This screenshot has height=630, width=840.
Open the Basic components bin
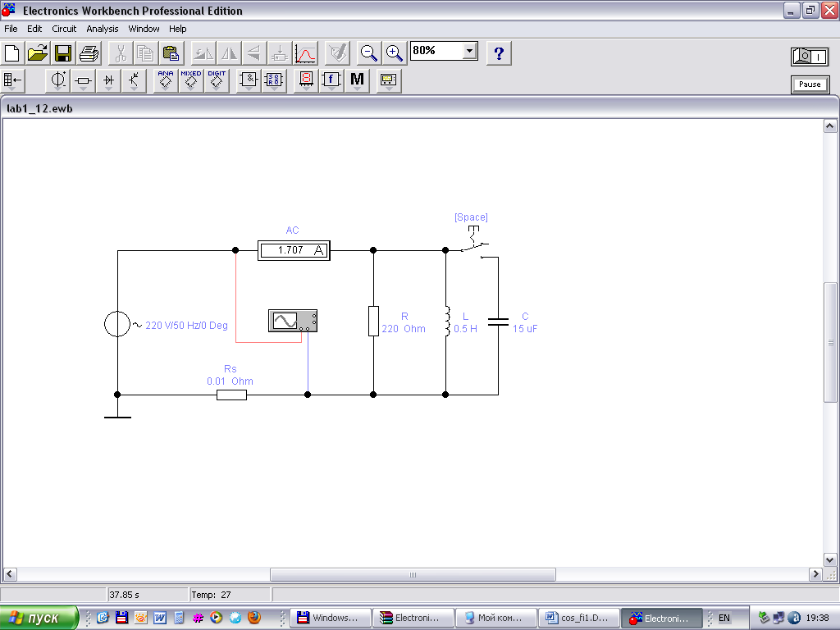point(83,80)
